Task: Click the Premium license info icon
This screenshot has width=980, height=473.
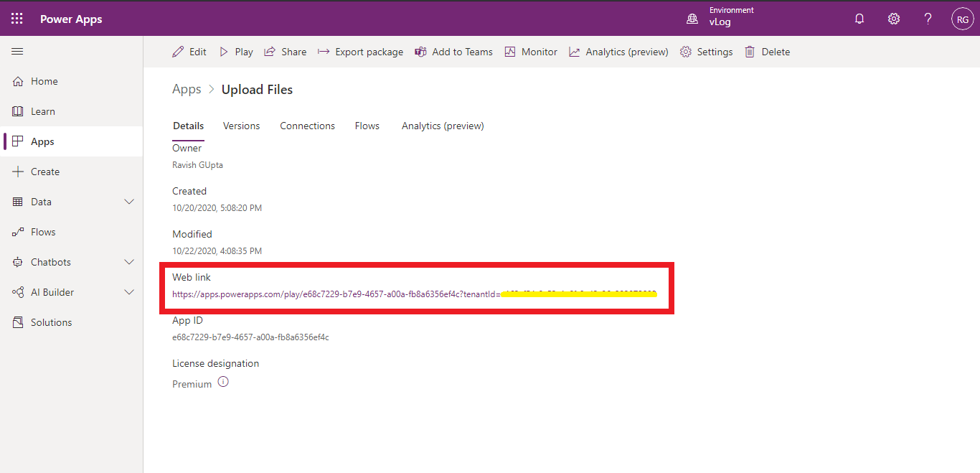Action: (x=223, y=382)
